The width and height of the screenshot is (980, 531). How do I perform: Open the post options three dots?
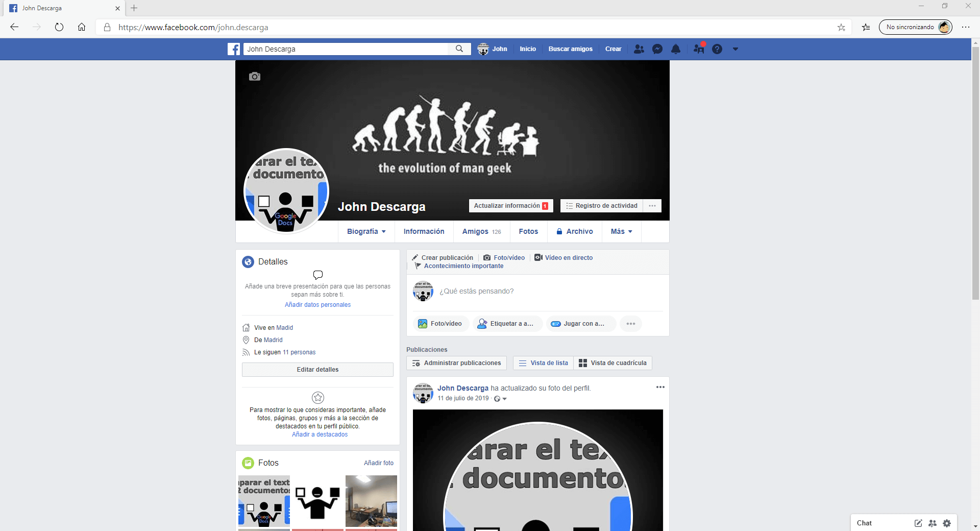[x=660, y=387]
